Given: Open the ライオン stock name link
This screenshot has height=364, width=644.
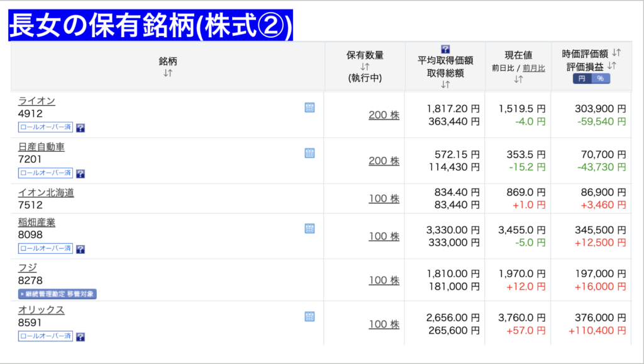Looking at the screenshot, I should tap(36, 101).
